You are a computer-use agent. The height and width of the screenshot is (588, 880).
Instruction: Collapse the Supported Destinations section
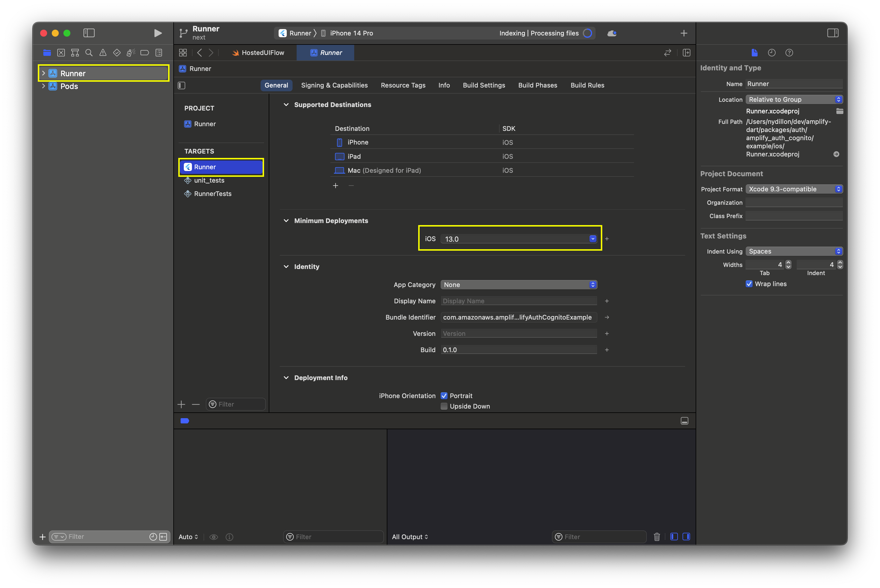pos(286,105)
